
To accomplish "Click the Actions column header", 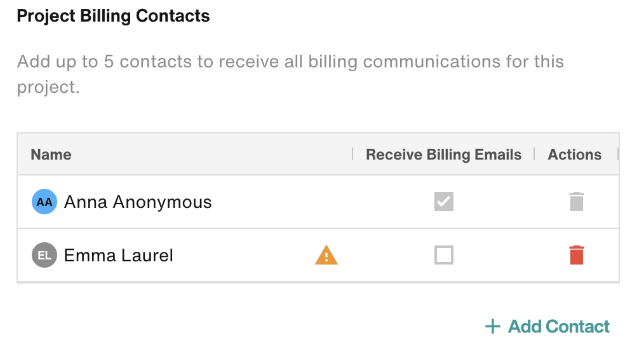I will pos(575,155).
